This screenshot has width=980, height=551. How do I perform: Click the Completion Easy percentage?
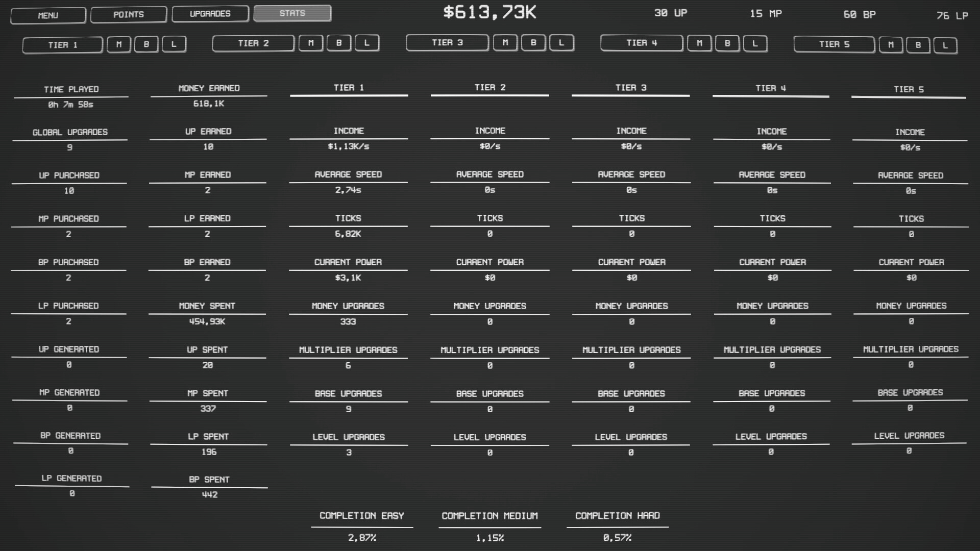(x=362, y=537)
